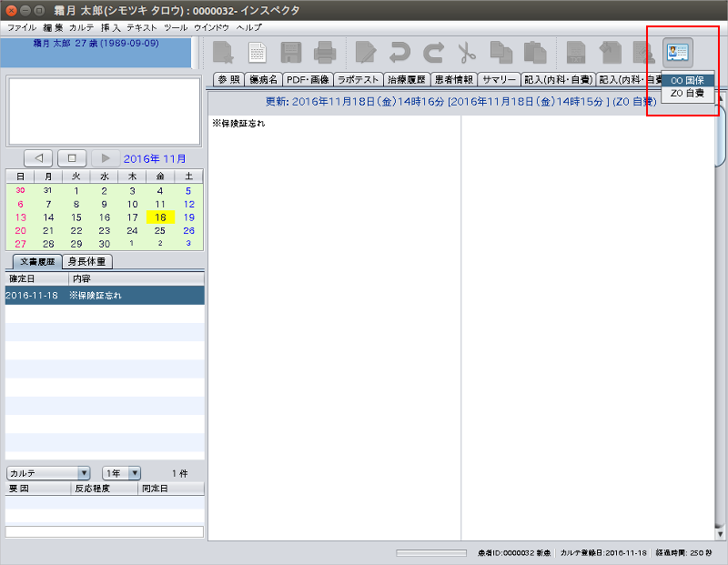Go to previous month with left arrow
The height and width of the screenshot is (565, 728).
click(39, 158)
